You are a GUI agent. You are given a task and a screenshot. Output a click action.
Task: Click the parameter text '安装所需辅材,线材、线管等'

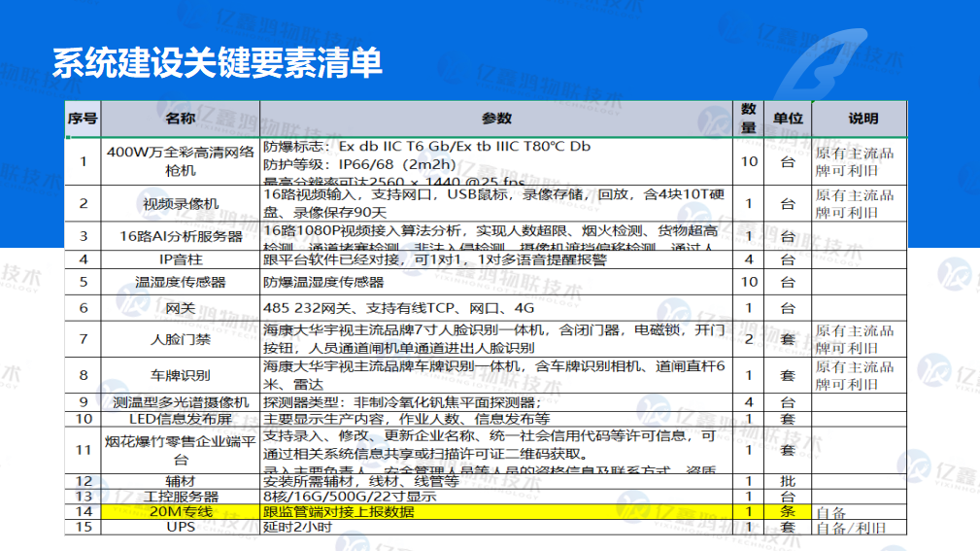(x=360, y=481)
